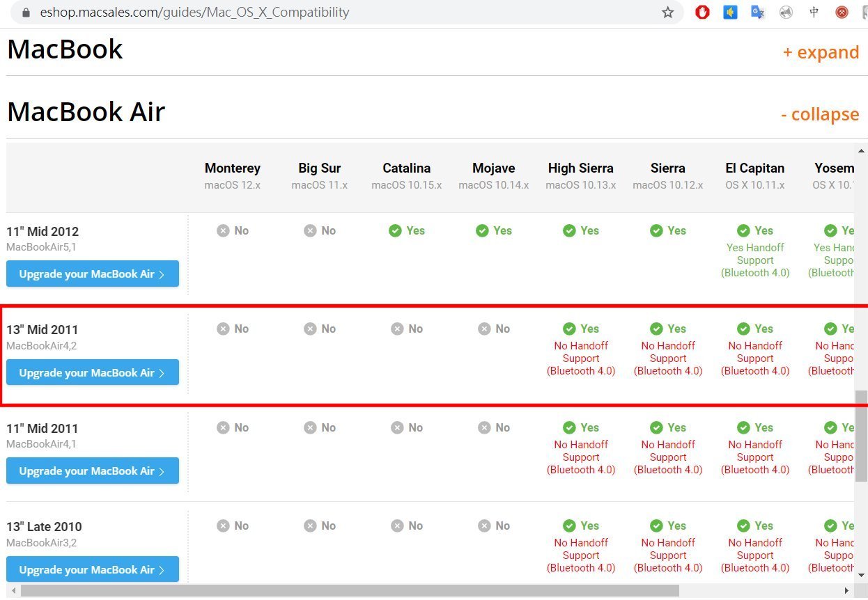Click the Catalina column header
868x600 pixels.
(x=406, y=168)
